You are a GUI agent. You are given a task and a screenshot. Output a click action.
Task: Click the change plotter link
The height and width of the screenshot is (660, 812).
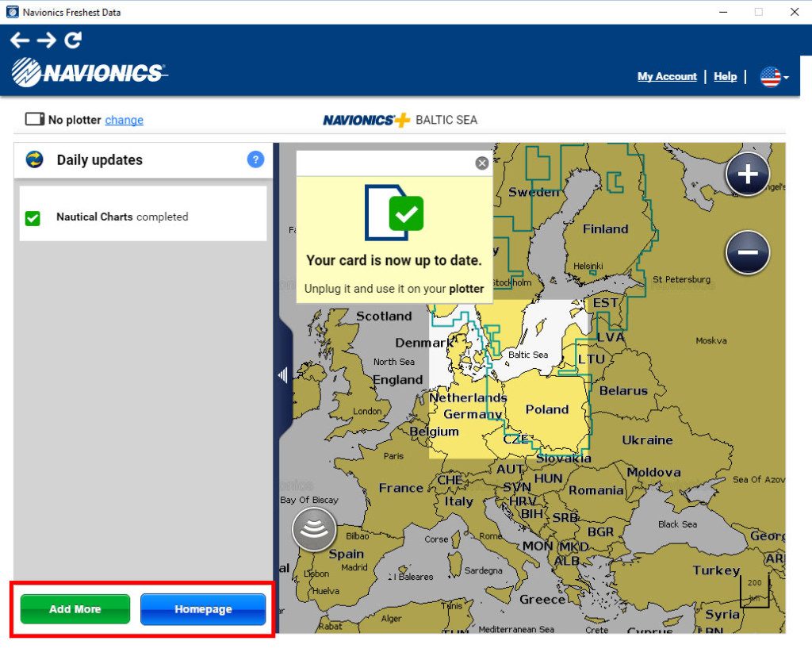[124, 121]
